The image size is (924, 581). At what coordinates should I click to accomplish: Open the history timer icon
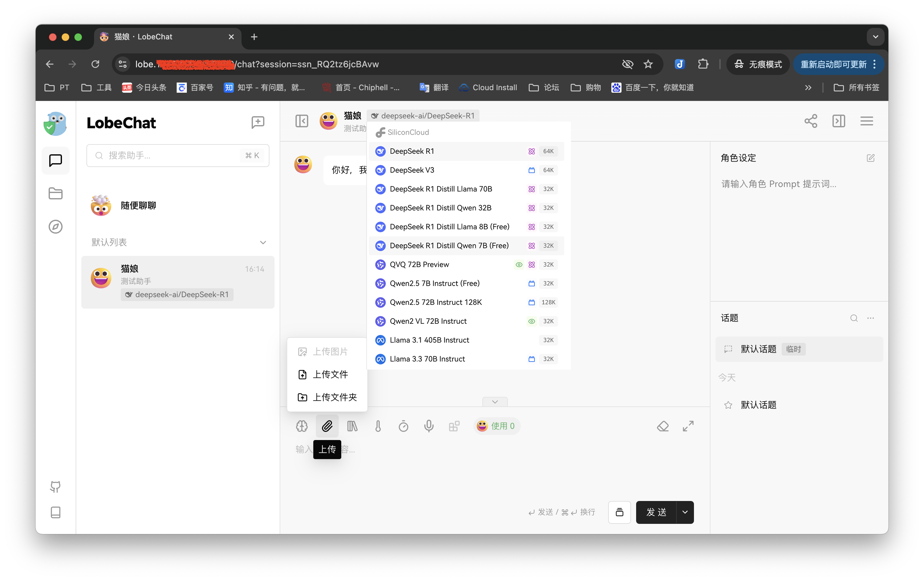point(403,426)
